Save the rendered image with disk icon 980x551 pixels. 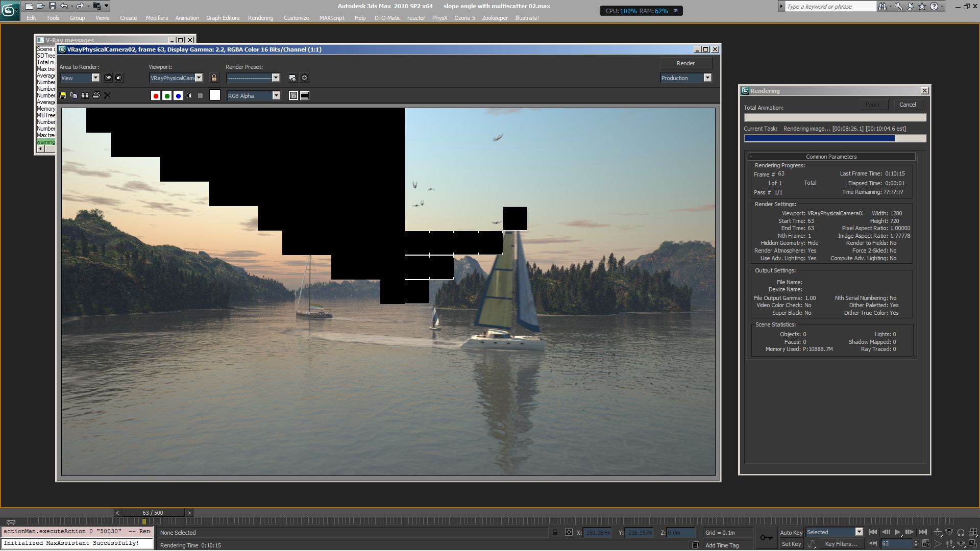[x=63, y=95]
